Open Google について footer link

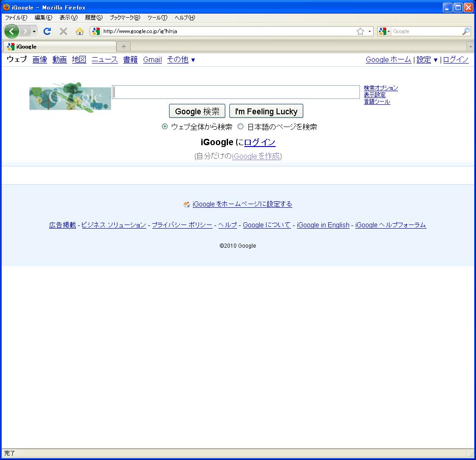coord(267,225)
